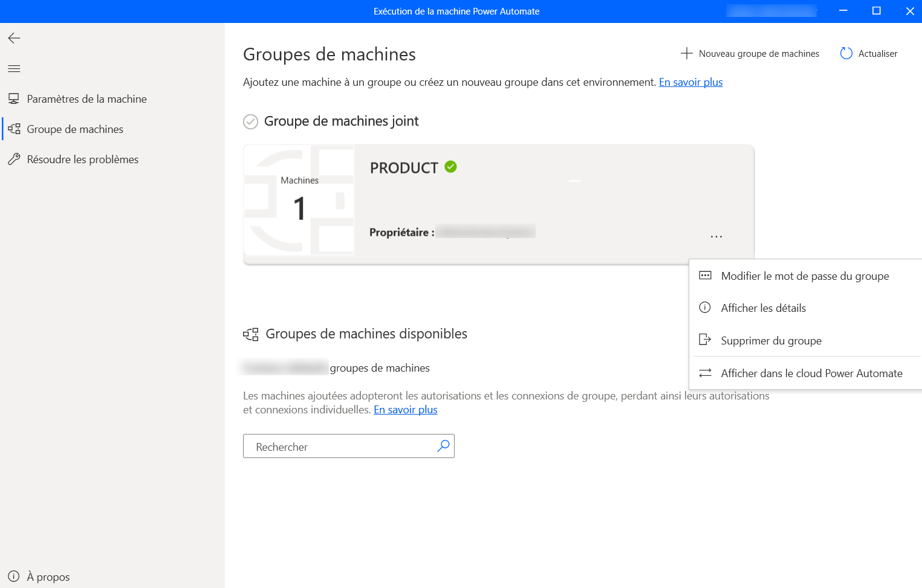
Task: Choose Modifier le mot de passe du groupe
Action: (x=805, y=276)
